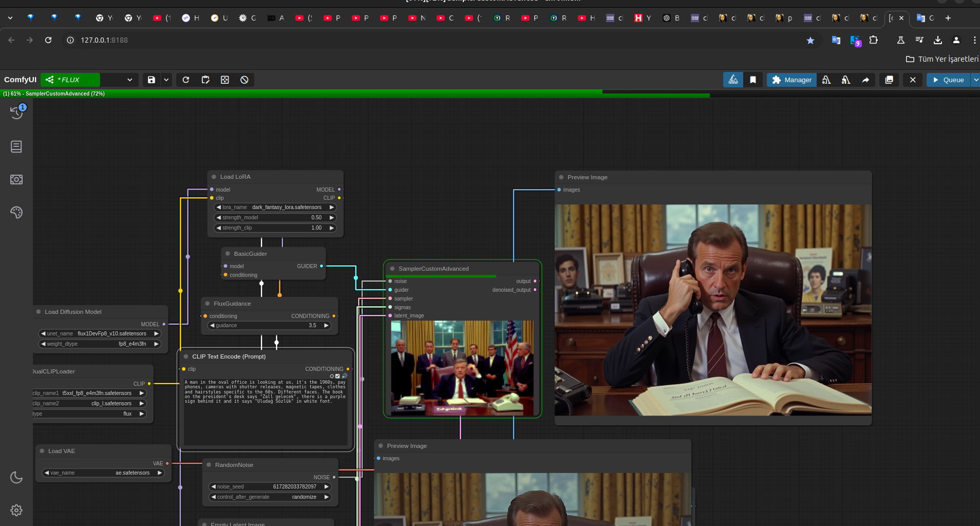This screenshot has width=980, height=526.
Task: Expand the Queue options dropdown arrow
Action: pos(975,80)
